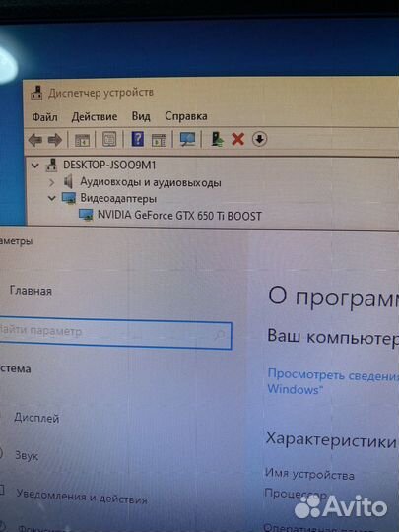Click the computer icon beside DESKTOP-JSOO9M1
399x532 pixels.
coord(51,166)
